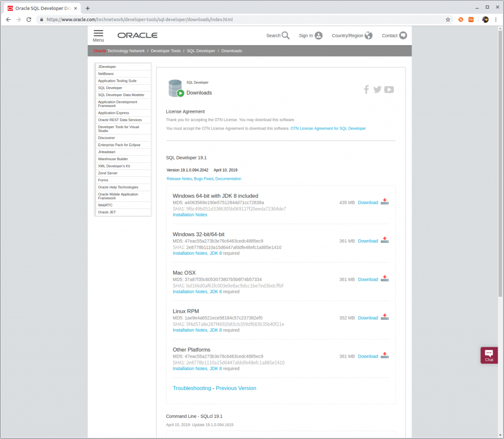
Task: Bookmark page with star icon
Action: click(448, 20)
